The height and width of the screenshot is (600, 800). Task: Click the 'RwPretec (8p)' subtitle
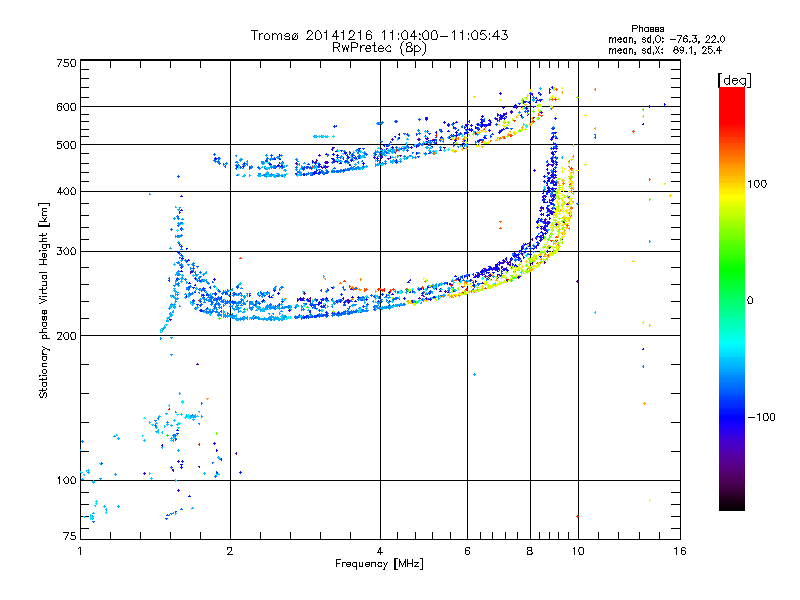[x=379, y=48]
